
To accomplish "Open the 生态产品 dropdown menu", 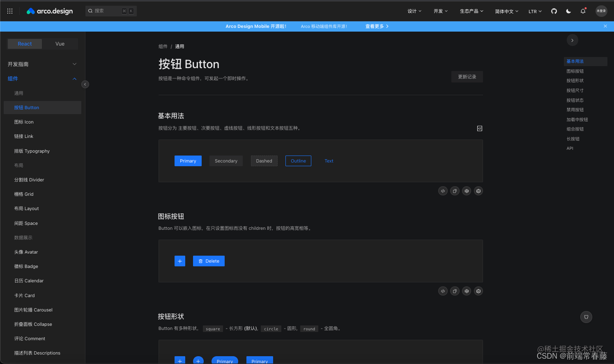I will (x=471, y=11).
